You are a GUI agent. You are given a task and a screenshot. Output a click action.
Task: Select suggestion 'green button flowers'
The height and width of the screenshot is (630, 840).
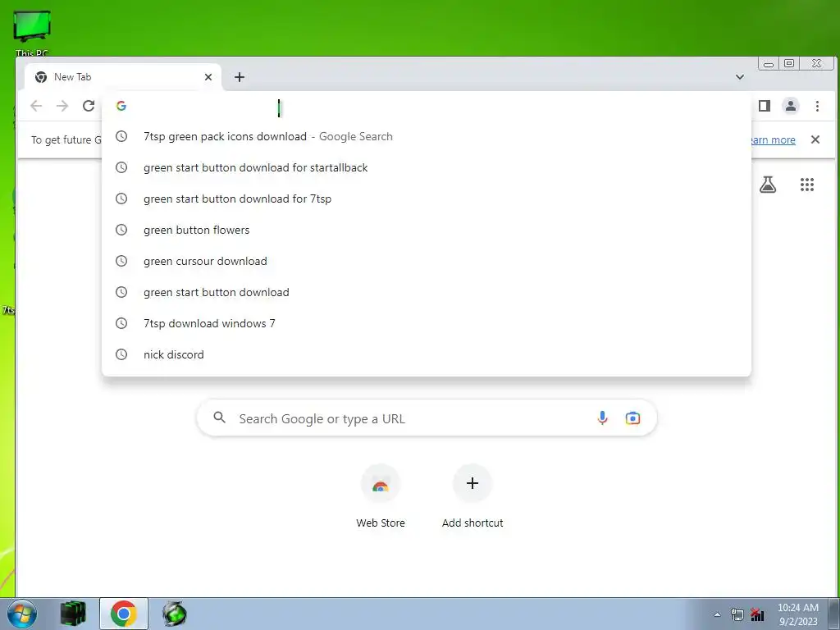[426, 230]
